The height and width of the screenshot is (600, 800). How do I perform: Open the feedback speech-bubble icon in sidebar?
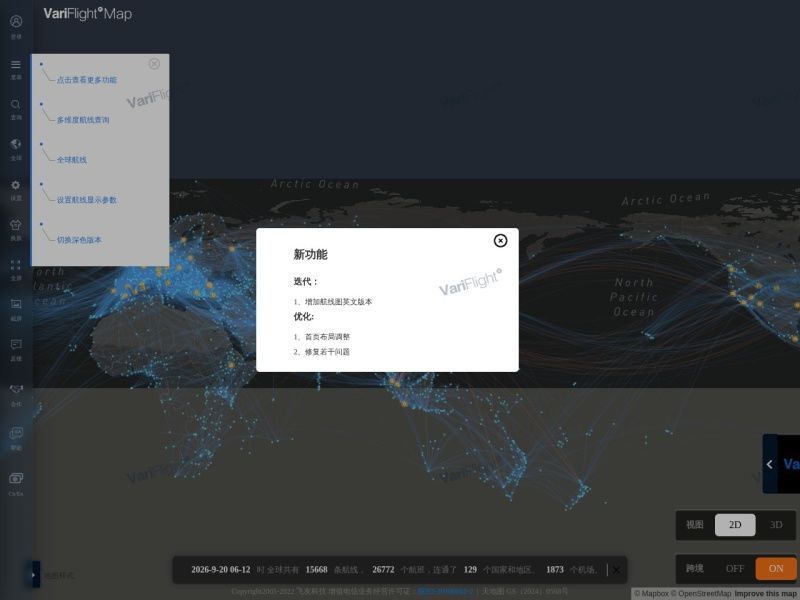pyautogui.click(x=16, y=345)
